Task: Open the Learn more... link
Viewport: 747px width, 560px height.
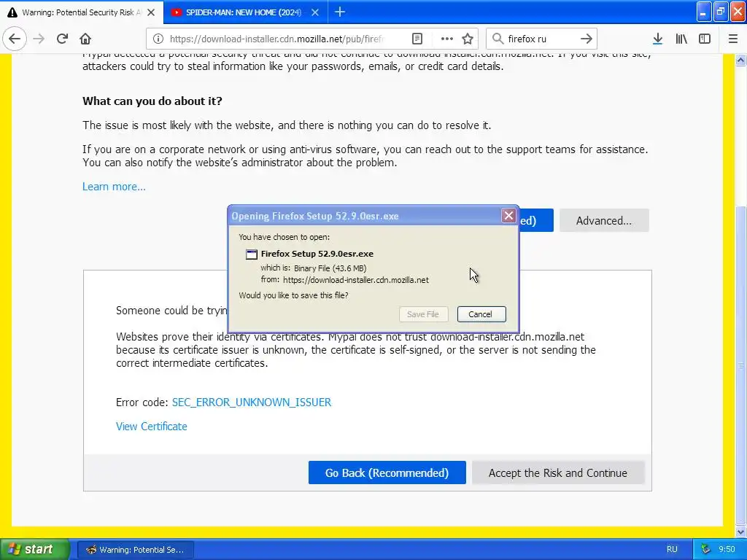Action: pyautogui.click(x=114, y=187)
